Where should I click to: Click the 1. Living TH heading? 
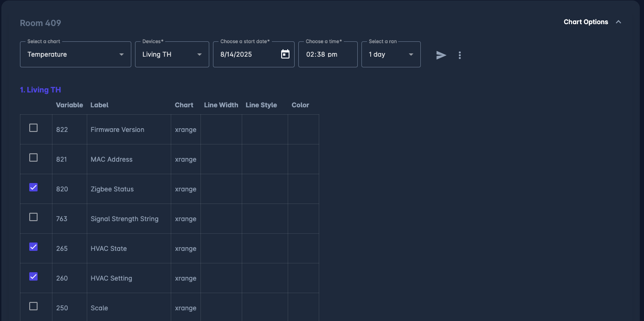click(x=40, y=90)
